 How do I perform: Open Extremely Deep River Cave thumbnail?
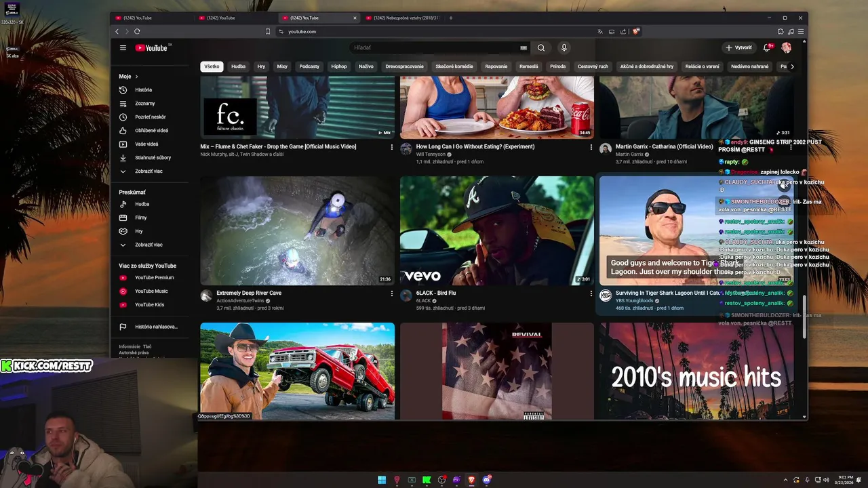coord(297,230)
